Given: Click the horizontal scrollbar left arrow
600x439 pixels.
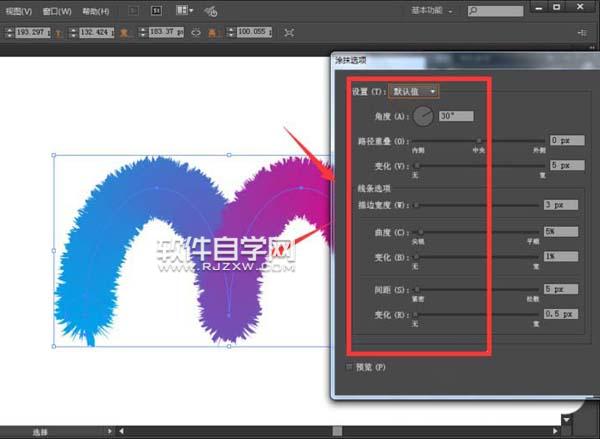Looking at the screenshot, I should coord(121,431).
